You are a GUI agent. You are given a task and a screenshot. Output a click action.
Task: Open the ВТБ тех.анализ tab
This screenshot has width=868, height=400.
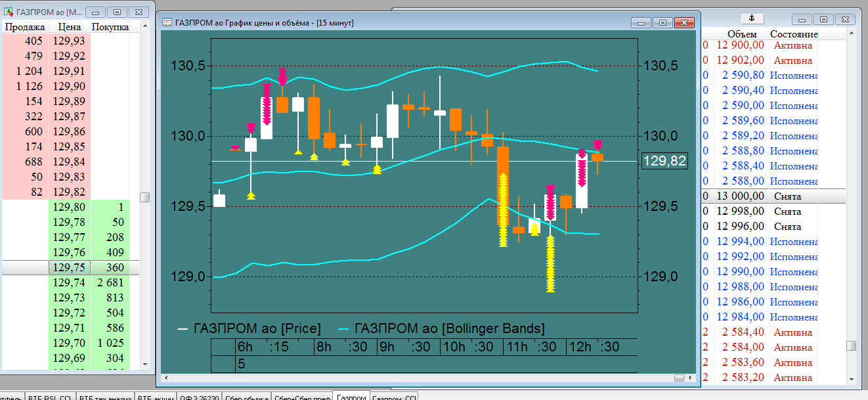(105, 397)
